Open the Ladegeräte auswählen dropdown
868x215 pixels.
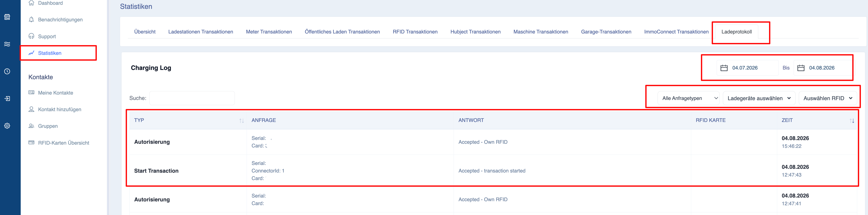point(759,98)
